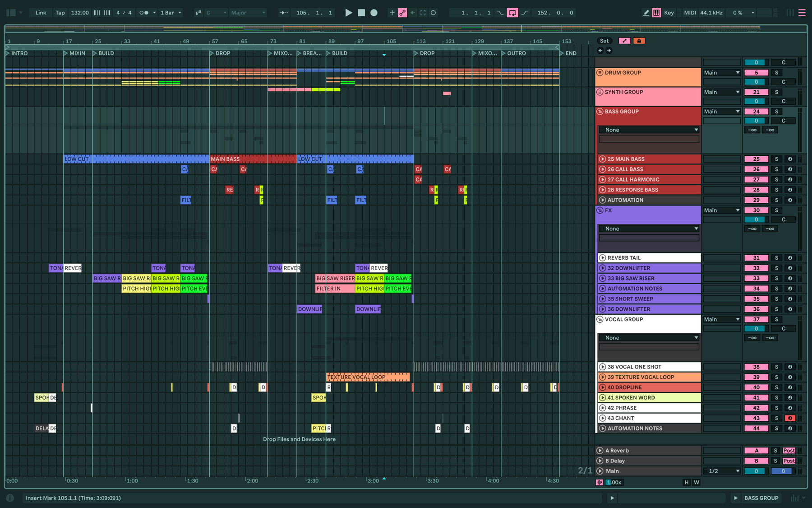Toggle the Automation Mode button
The width and height of the screenshot is (812, 508).
pyautogui.click(x=624, y=41)
